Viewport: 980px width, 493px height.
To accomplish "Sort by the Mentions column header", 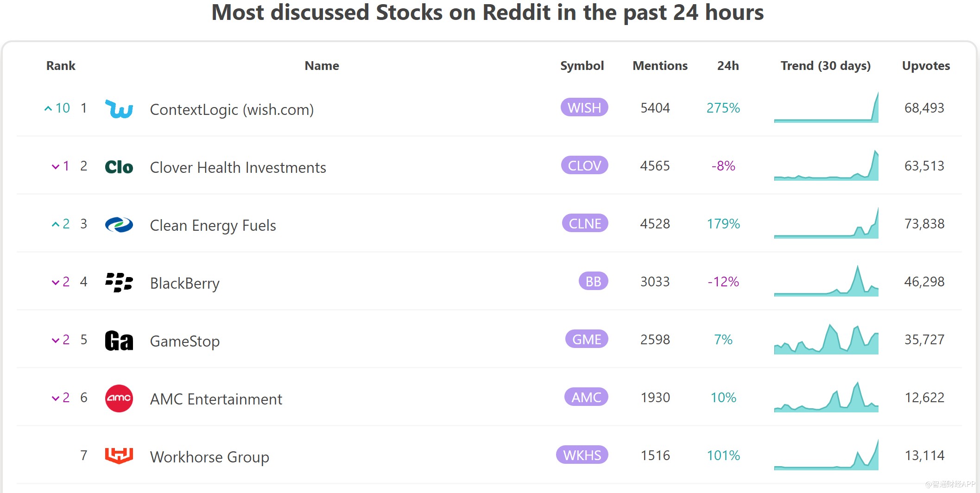I will (x=660, y=66).
